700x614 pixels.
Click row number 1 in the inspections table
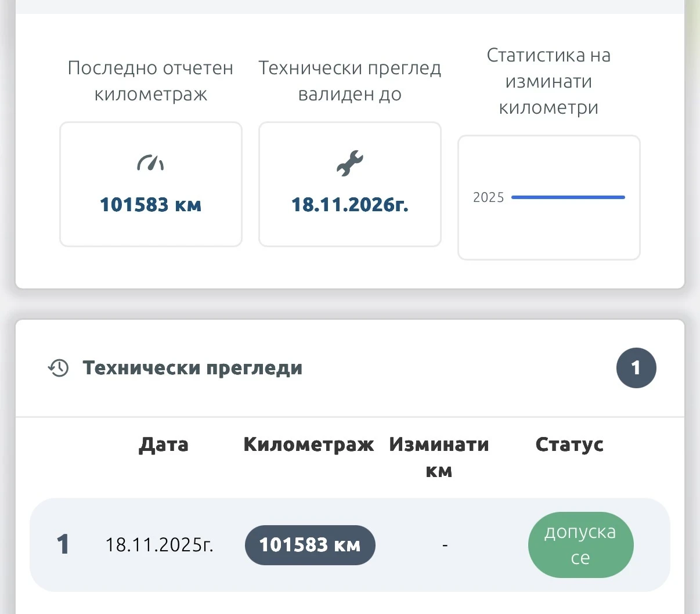(x=63, y=545)
